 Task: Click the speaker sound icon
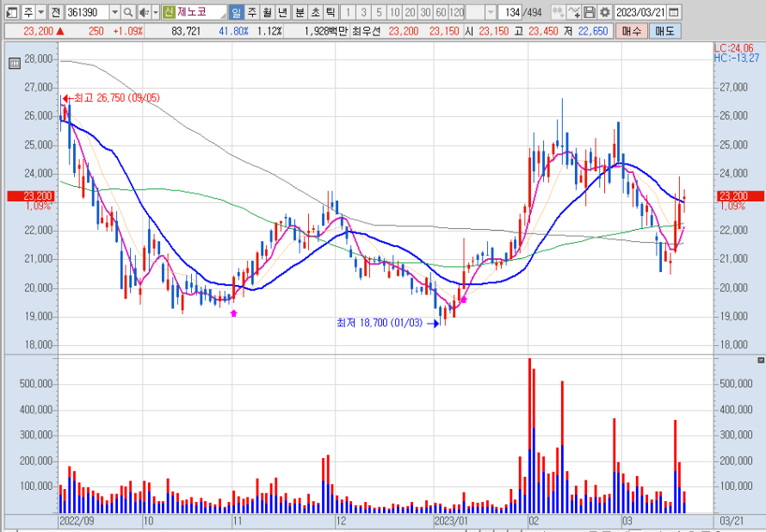(144, 13)
